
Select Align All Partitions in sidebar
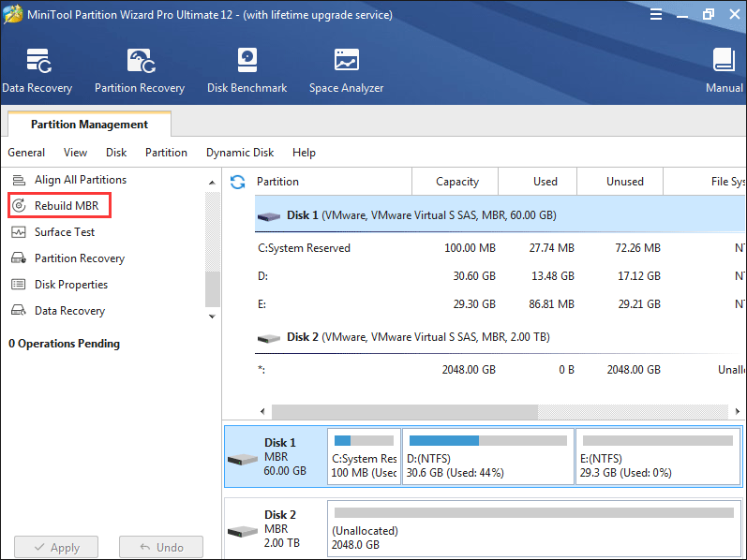[x=80, y=180]
